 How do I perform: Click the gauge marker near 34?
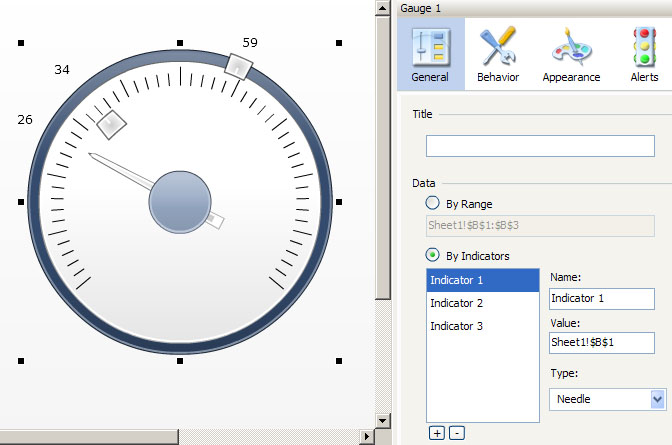[110, 123]
